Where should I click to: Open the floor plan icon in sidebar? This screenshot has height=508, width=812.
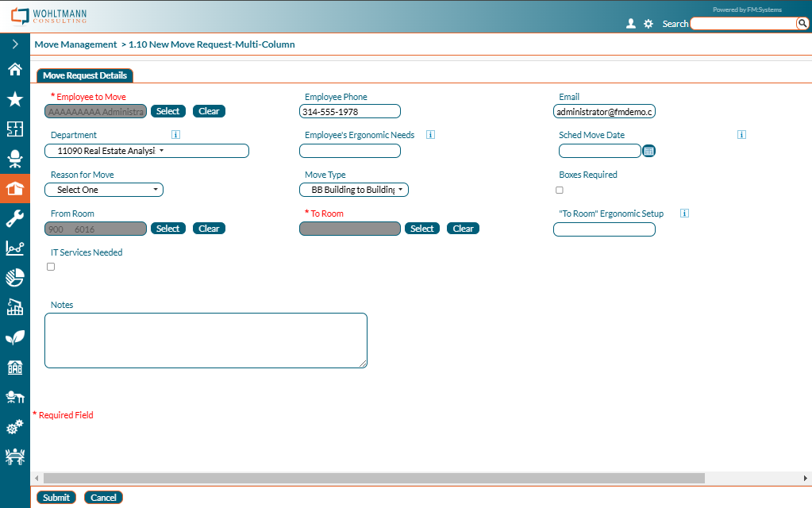coord(14,129)
